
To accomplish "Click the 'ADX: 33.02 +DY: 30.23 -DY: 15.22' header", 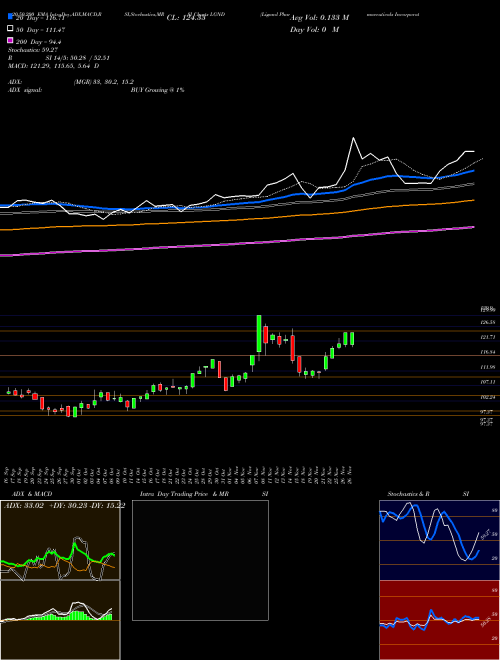I will tap(64, 506).
